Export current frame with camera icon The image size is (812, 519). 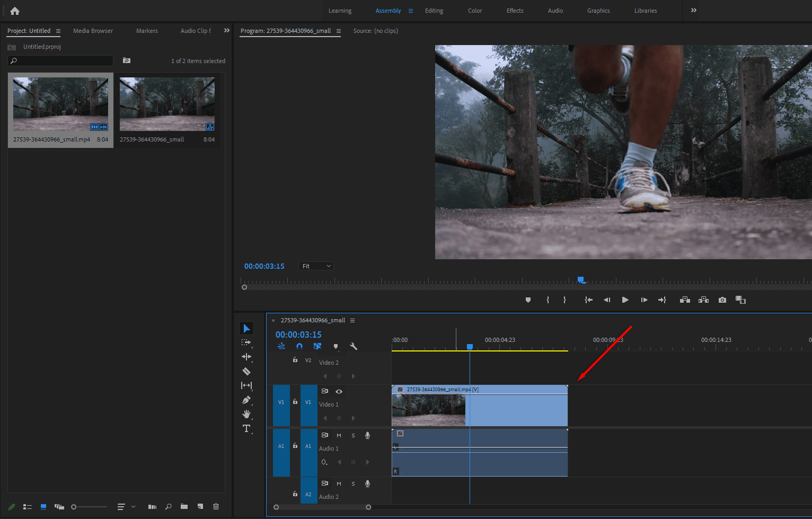[x=722, y=300]
